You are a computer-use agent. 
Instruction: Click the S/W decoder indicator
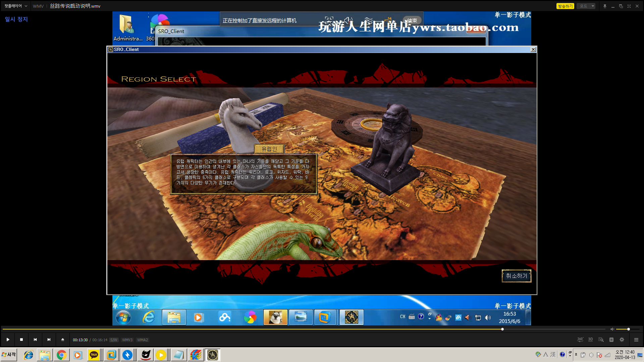[x=114, y=340]
